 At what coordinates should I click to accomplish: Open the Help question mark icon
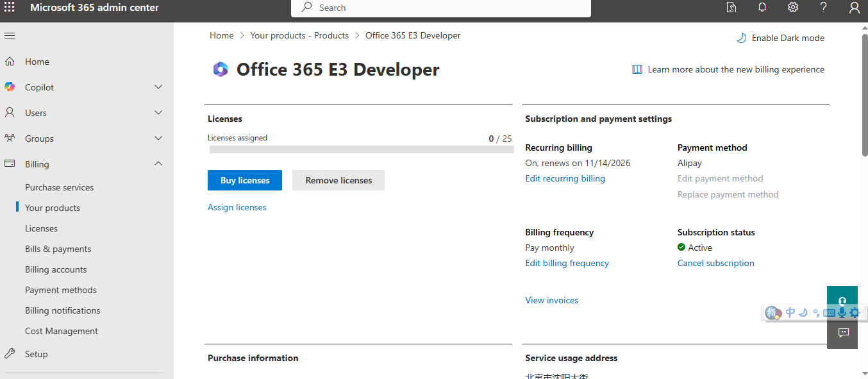[x=823, y=8]
